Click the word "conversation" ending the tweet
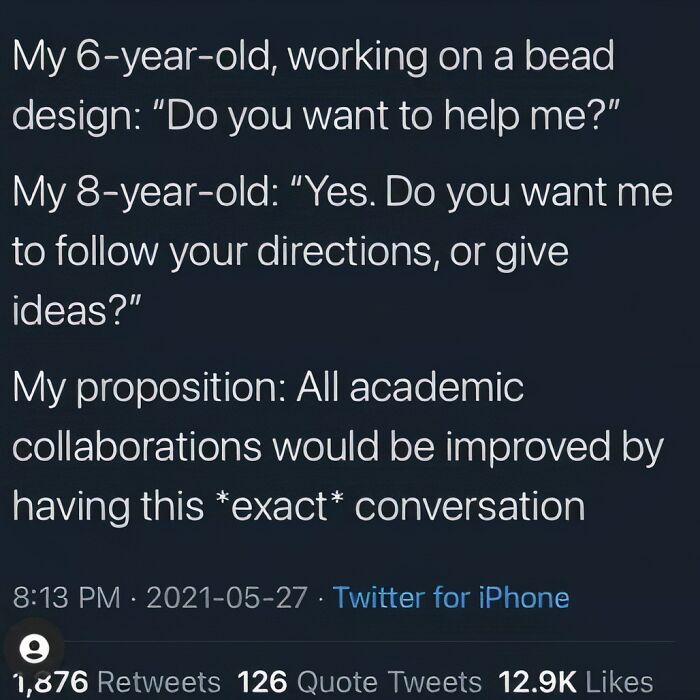700x700 pixels. (x=470, y=507)
